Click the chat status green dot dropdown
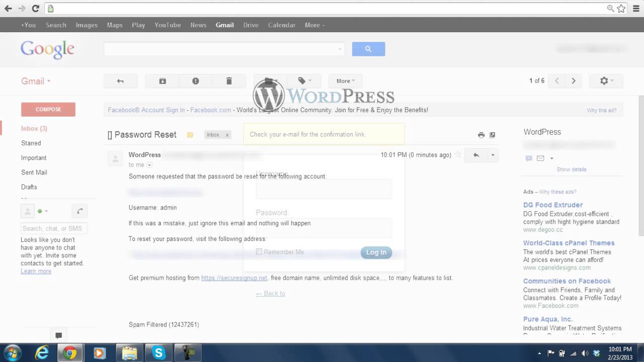 pos(43,211)
